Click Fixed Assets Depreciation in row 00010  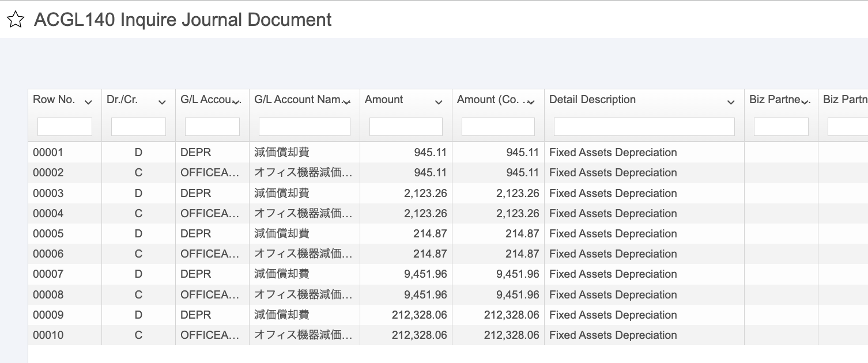[x=613, y=335]
